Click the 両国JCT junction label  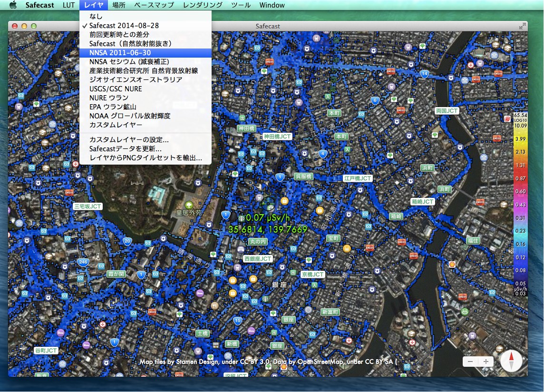click(447, 111)
